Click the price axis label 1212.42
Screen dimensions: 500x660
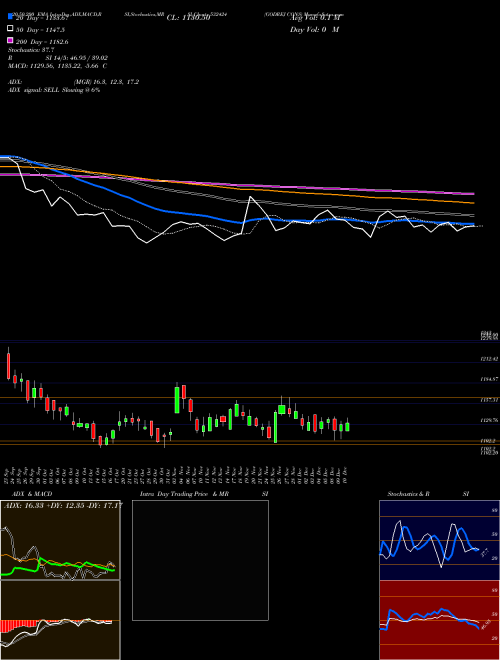click(x=489, y=359)
